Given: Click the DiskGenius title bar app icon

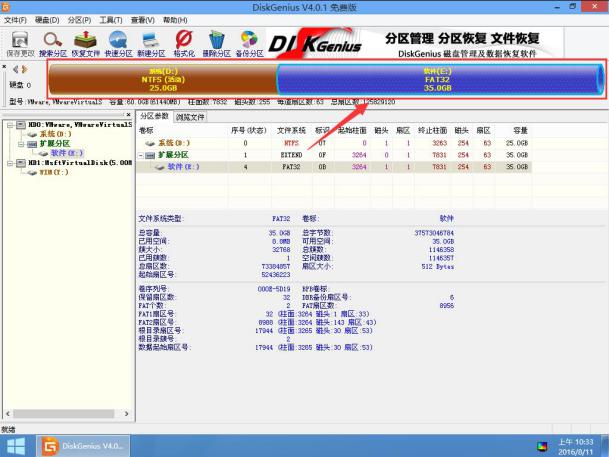Looking at the screenshot, I should [6, 7].
